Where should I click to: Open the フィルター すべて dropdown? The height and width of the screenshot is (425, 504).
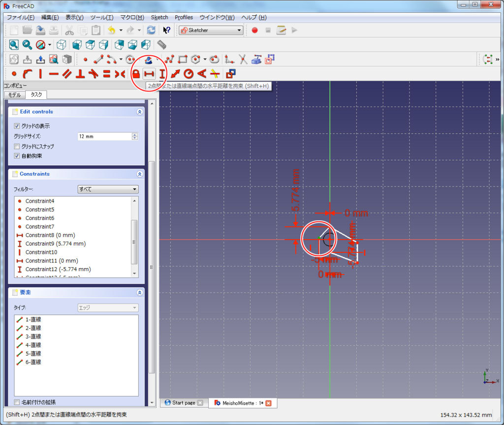[108, 189]
